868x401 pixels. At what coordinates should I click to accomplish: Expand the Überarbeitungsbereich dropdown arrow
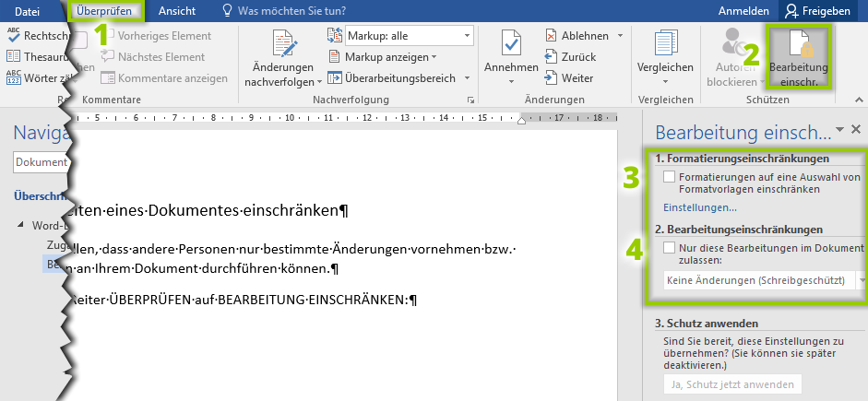468,78
